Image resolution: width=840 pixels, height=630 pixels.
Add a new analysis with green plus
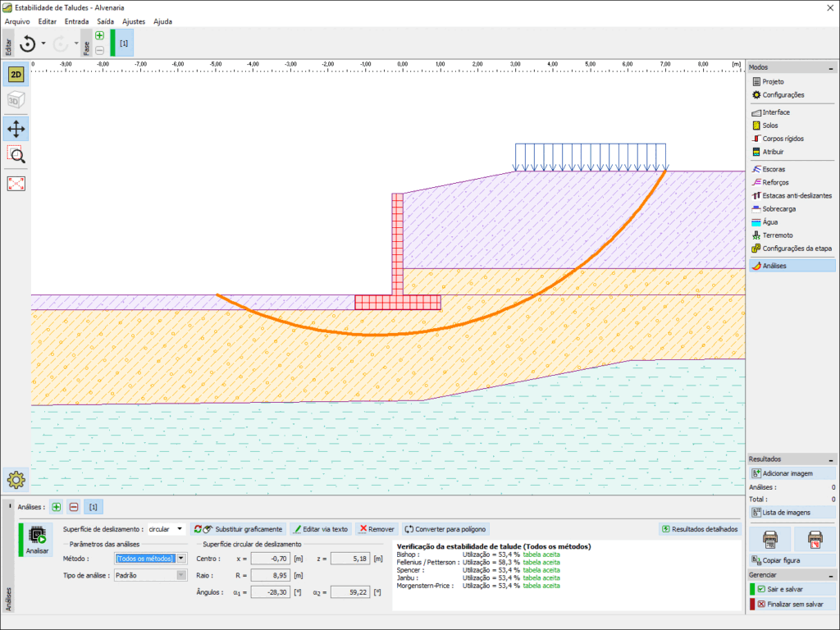(x=56, y=508)
